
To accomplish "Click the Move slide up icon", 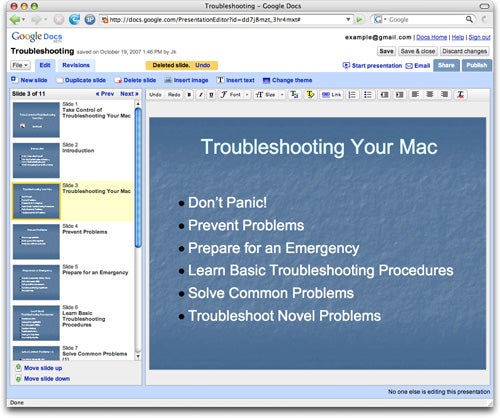I will coord(19,367).
